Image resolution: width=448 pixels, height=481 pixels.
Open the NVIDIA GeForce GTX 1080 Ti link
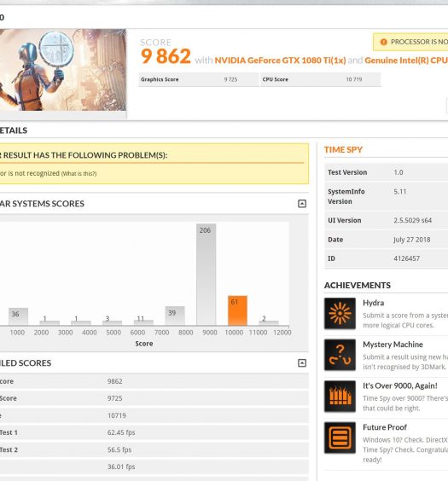[280, 61]
